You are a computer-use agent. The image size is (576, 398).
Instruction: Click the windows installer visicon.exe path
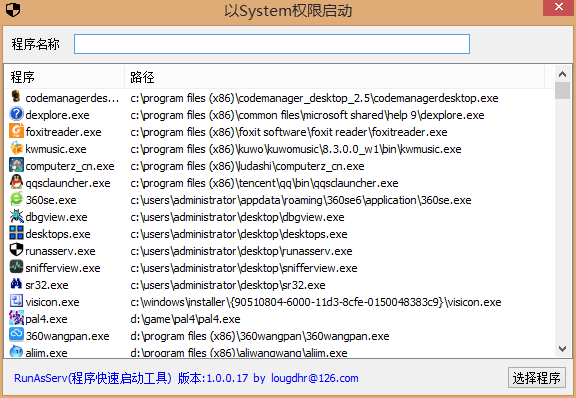pos(316,302)
